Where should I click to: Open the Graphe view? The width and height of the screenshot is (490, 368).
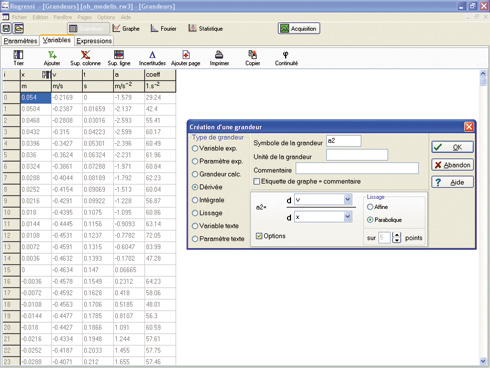point(126,28)
